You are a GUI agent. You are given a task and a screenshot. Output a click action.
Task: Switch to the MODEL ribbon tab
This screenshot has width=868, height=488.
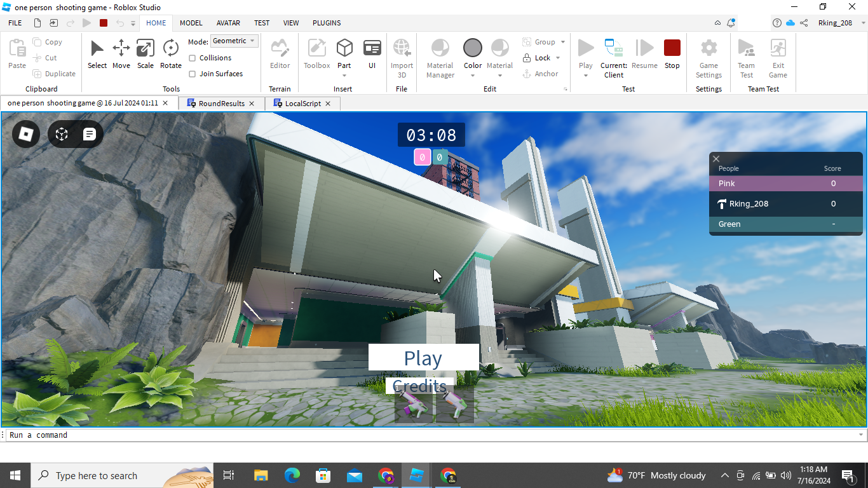(191, 23)
